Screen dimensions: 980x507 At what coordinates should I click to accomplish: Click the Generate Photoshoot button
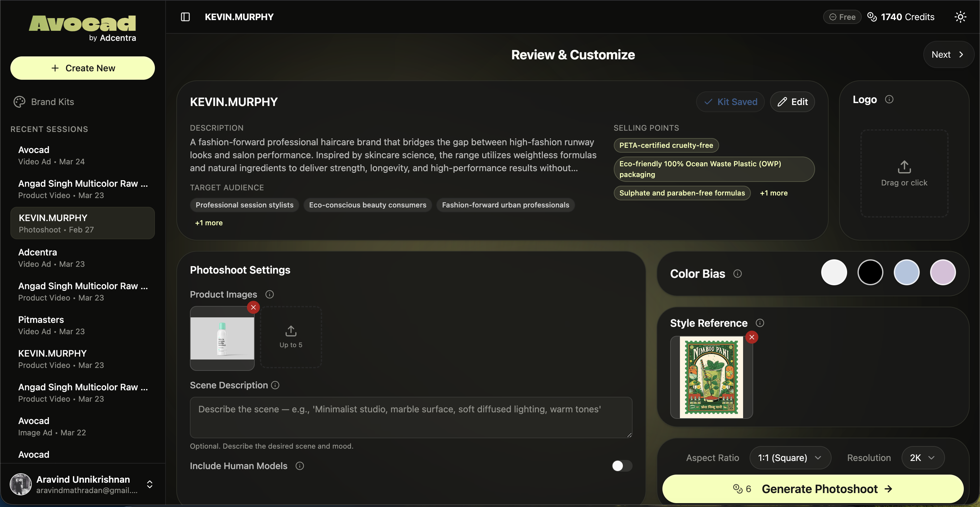pos(812,489)
